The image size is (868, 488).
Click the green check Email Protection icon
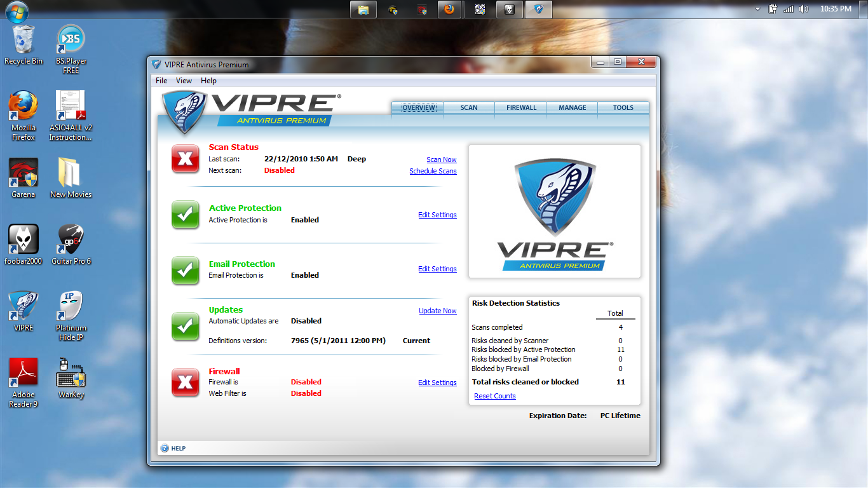pyautogui.click(x=186, y=271)
